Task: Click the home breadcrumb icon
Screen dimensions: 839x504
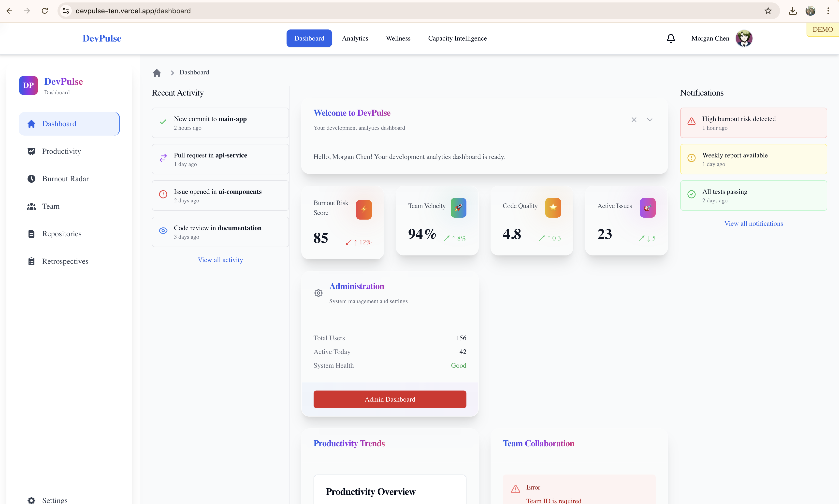Action: pyautogui.click(x=157, y=73)
